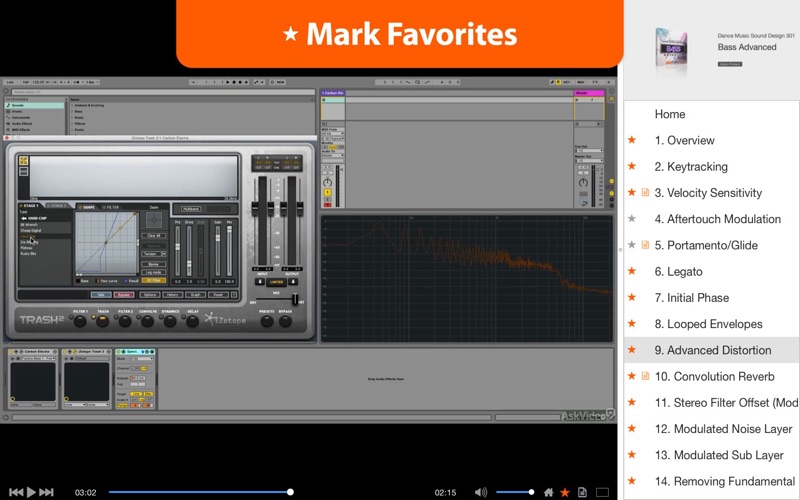Select Sounds category in Ableton browser
This screenshot has width=800, height=500.
click(x=35, y=105)
